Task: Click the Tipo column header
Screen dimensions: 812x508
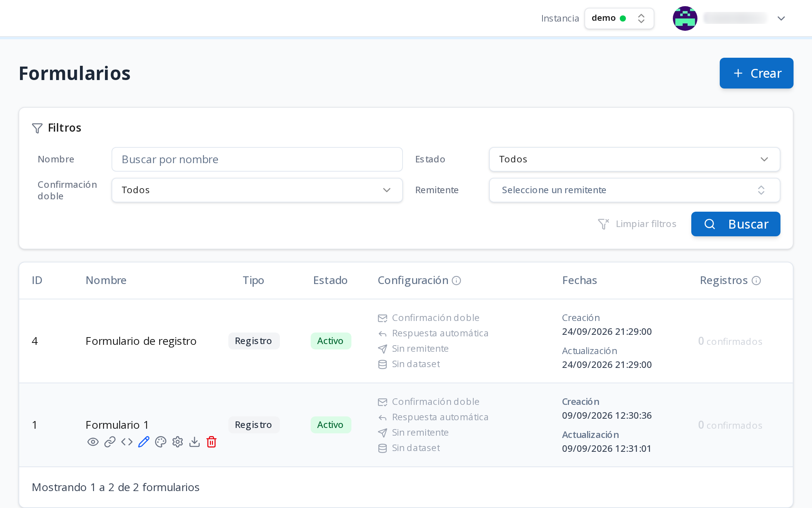Action: click(x=253, y=281)
